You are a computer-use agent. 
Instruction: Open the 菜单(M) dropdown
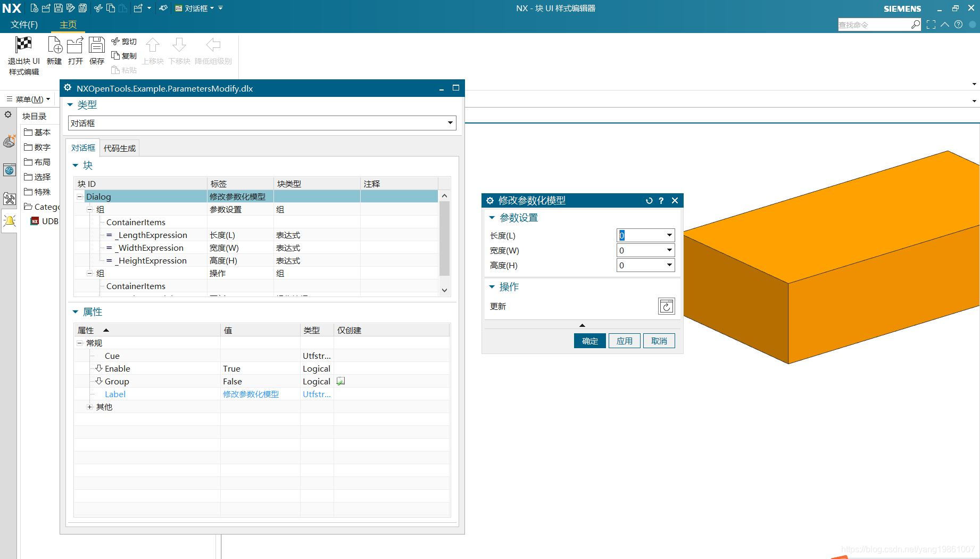(x=29, y=99)
